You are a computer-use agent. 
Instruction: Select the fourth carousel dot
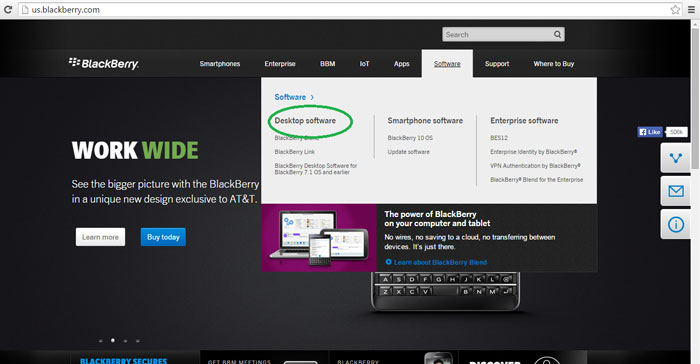point(138,341)
